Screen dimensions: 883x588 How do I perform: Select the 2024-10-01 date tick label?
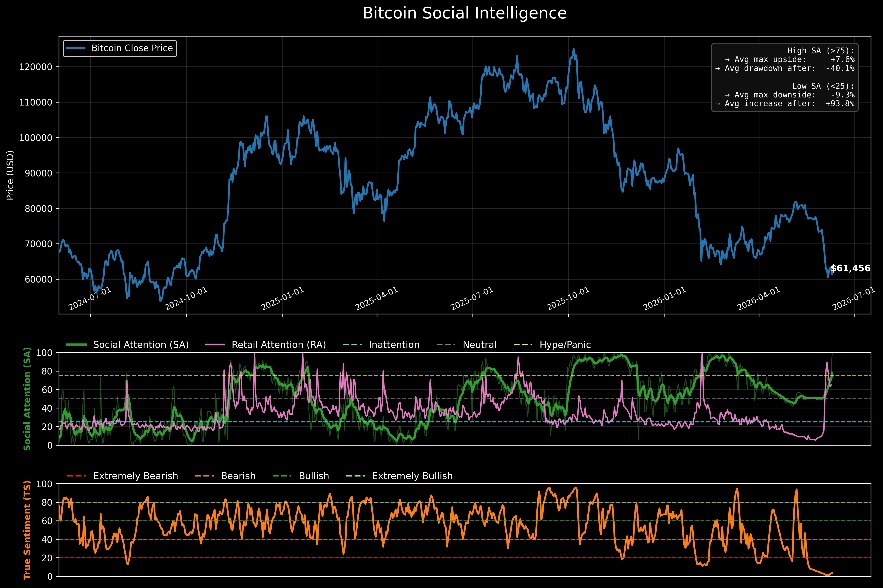(x=186, y=299)
